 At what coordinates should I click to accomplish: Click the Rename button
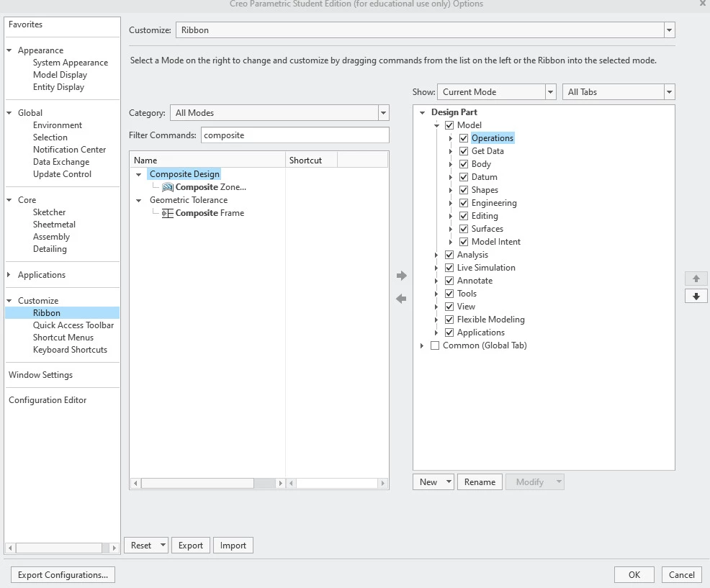coord(480,481)
